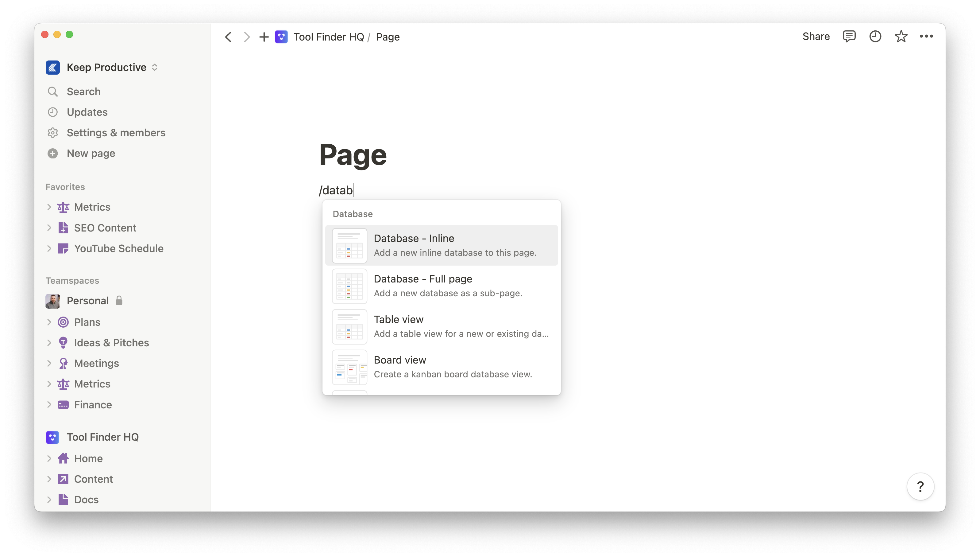Expand the Finance teamspace section
Screen dimensions: 980x557
(49, 404)
